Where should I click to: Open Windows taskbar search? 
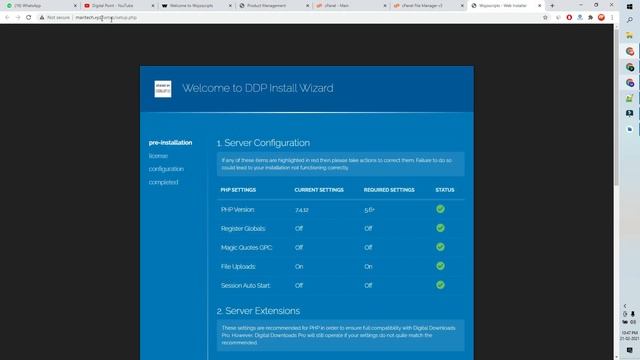click(x=629, y=20)
